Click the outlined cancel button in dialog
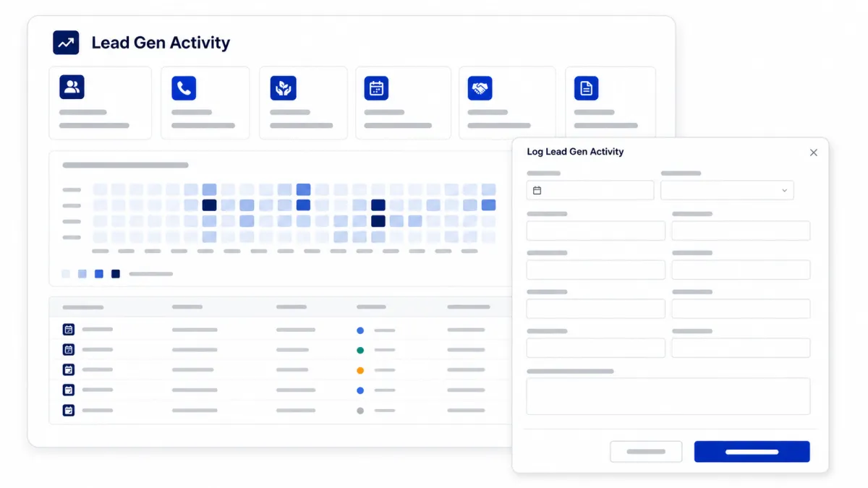 coord(646,451)
